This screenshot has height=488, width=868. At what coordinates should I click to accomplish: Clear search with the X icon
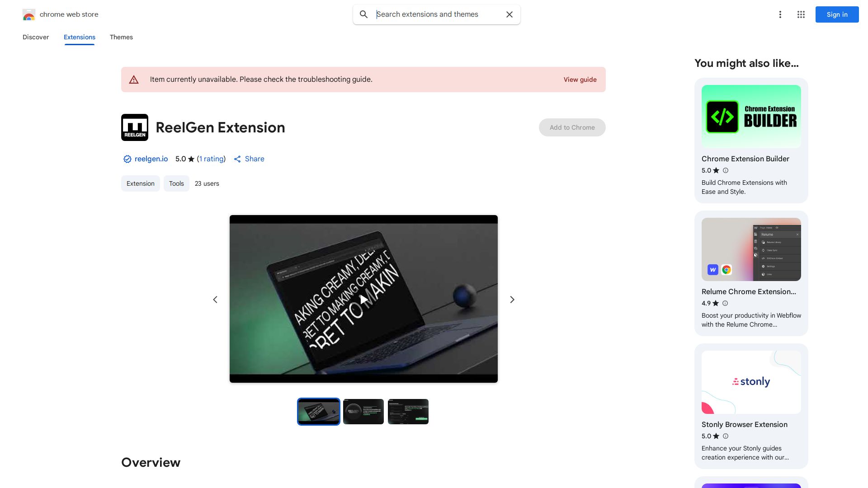509,14
